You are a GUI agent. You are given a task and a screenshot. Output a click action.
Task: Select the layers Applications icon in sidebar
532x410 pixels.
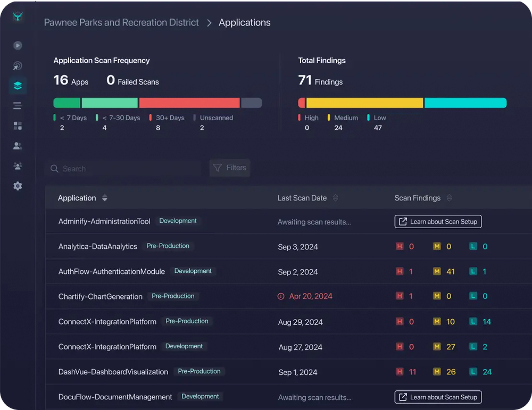point(18,85)
